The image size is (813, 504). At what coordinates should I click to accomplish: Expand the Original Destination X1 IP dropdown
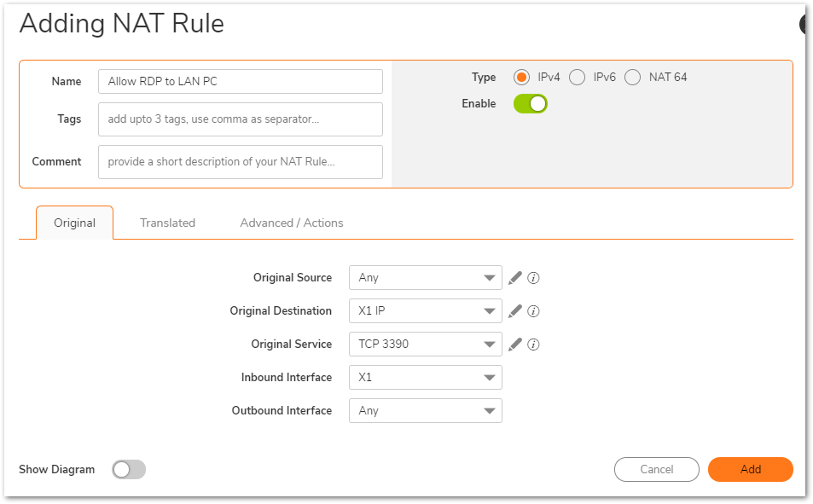425,311
